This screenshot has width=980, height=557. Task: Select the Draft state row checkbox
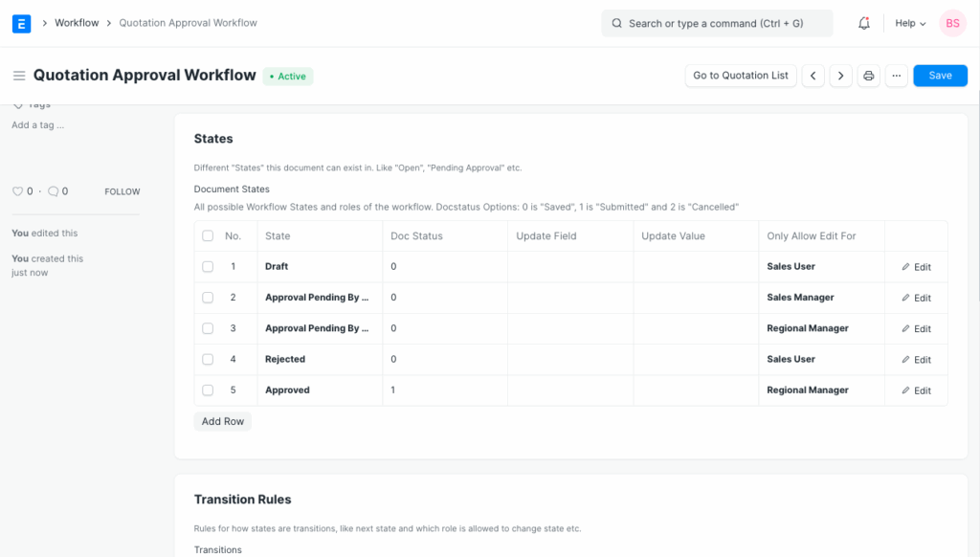[x=208, y=267]
